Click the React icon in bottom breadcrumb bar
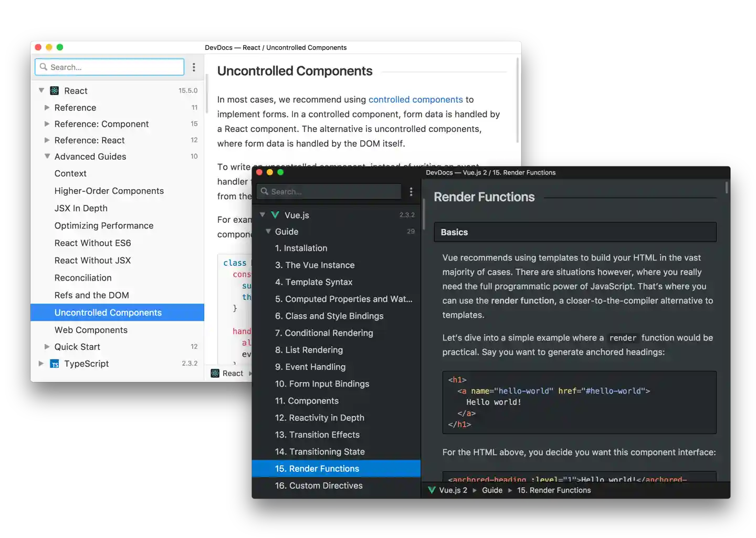The width and height of the screenshot is (756, 538). 215,373
